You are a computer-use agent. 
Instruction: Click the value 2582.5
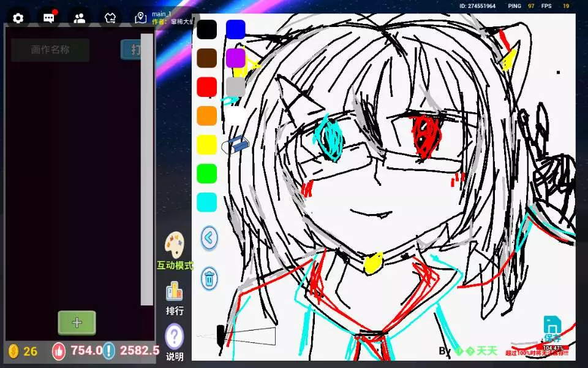(140, 350)
